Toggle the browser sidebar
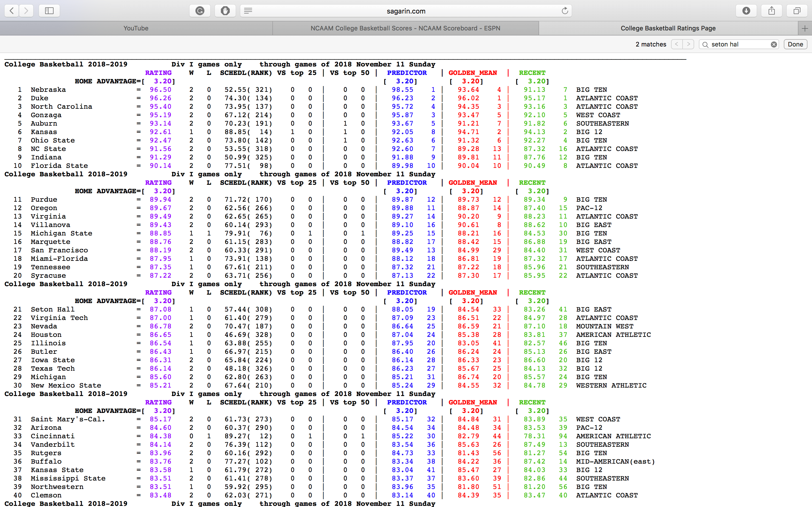The height and width of the screenshot is (507, 812). pyautogui.click(x=49, y=10)
